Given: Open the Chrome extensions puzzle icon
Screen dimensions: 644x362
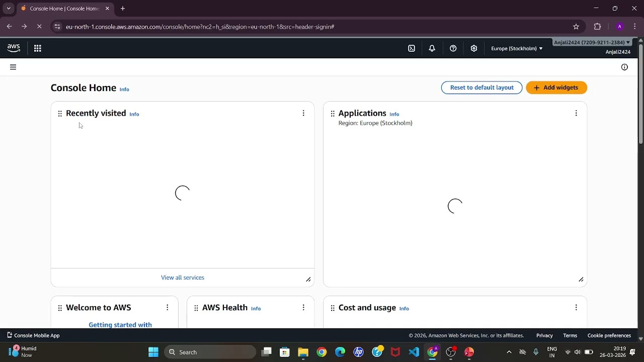Looking at the screenshot, I should pos(598,27).
